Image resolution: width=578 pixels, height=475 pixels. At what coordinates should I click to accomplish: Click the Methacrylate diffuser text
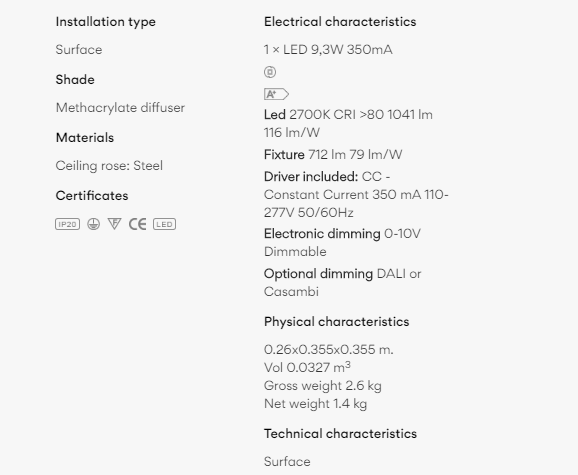pyautogui.click(x=120, y=108)
